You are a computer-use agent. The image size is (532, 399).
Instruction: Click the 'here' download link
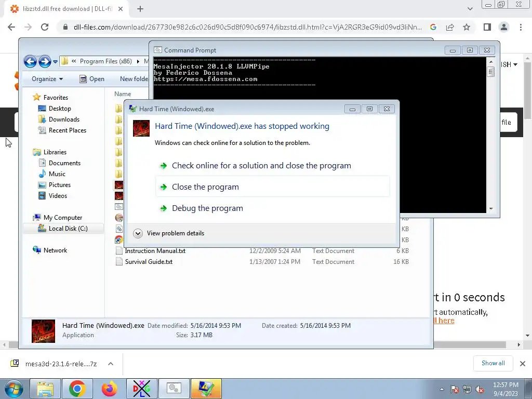[446, 320]
